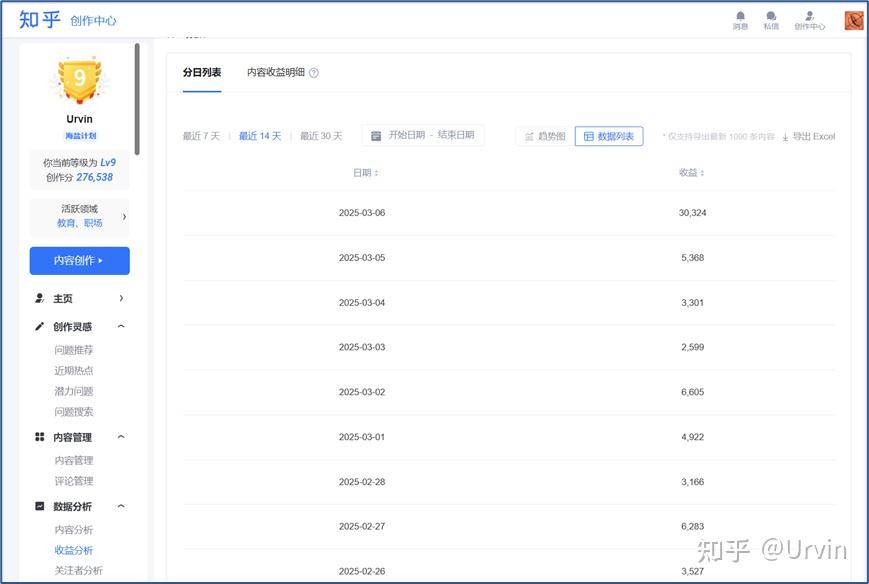
Task: Click the Lv9 gold shield badge
Action: pos(80,80)
